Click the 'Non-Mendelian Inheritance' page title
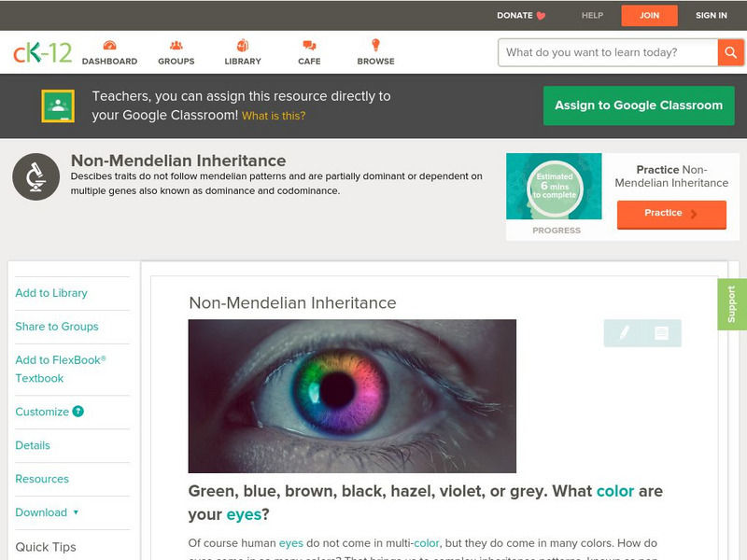 pyautogui.click(x=178, y=161)
